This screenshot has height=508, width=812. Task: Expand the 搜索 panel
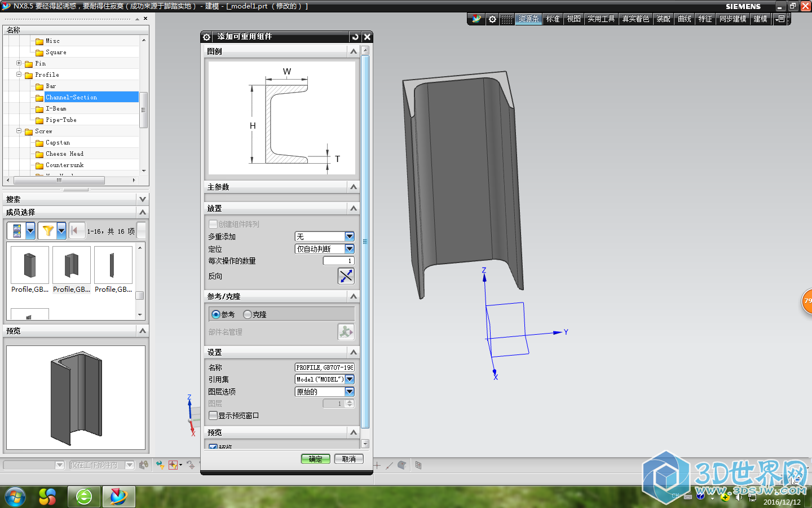(x=143, y=199)
